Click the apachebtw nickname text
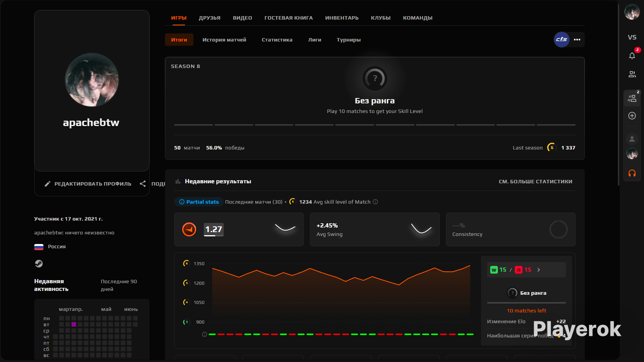This screenshot has width=644, height=362. point(91,123)
